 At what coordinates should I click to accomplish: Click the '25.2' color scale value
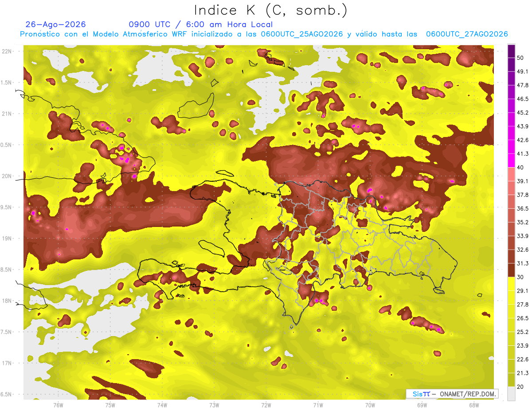[x=522, y=332]
